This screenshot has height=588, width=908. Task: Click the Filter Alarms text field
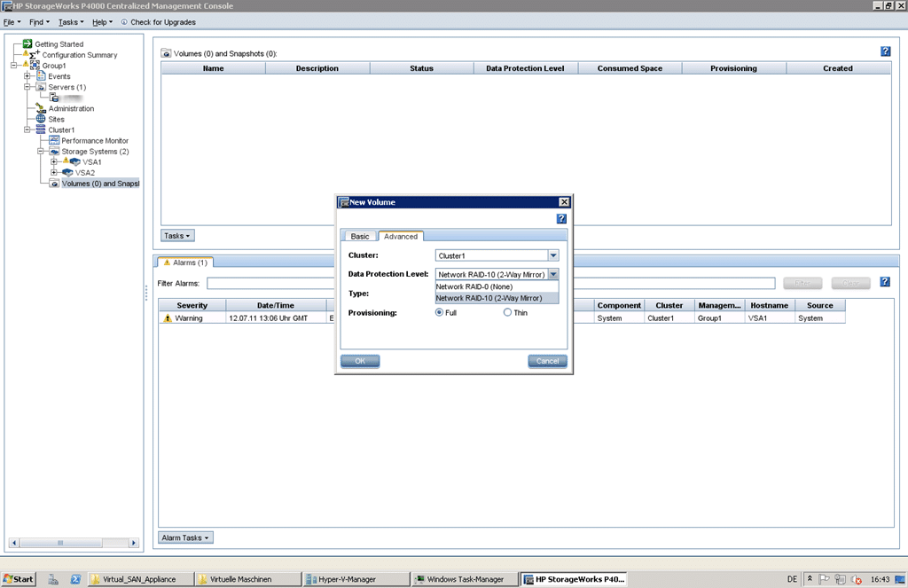point(491,283)
